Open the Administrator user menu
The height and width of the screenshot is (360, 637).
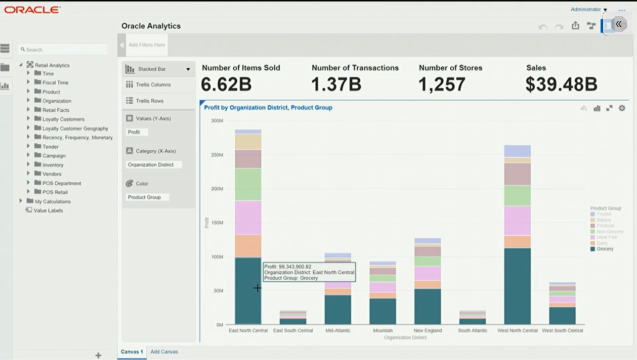[x=589, y=9]
